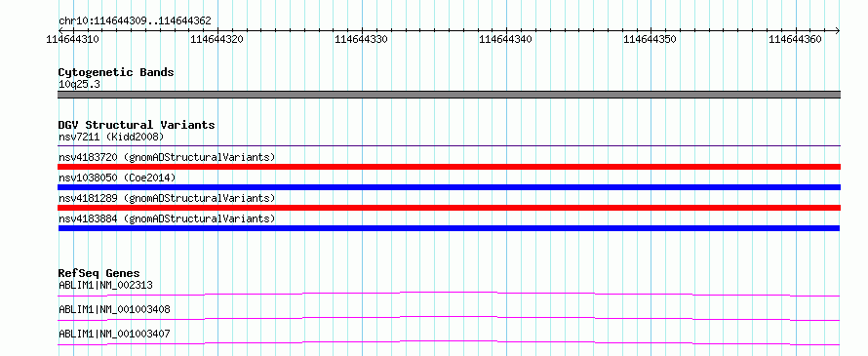Click ruler position 114644360
The image size is (868, 356).
point(796,40)
